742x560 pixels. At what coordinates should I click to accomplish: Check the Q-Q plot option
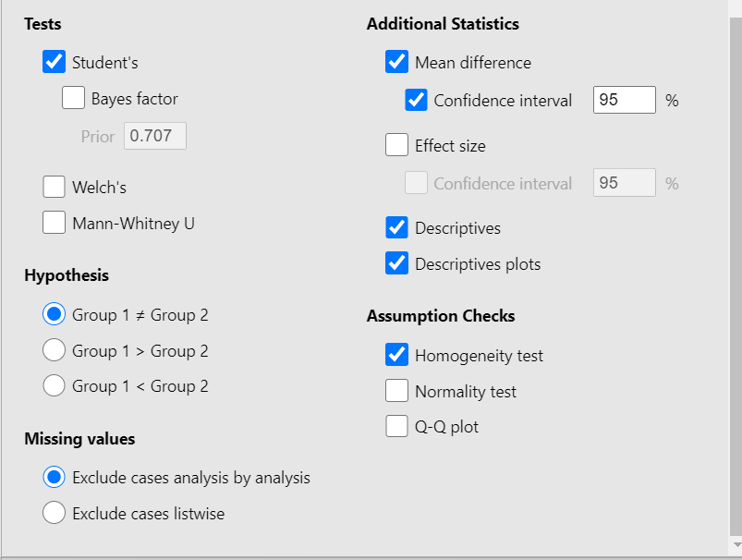pyautogui.click(x=397, y=426)
